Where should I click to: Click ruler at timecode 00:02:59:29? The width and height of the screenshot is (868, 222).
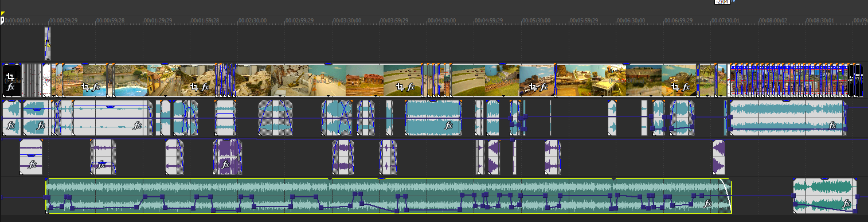coord(299,20)
